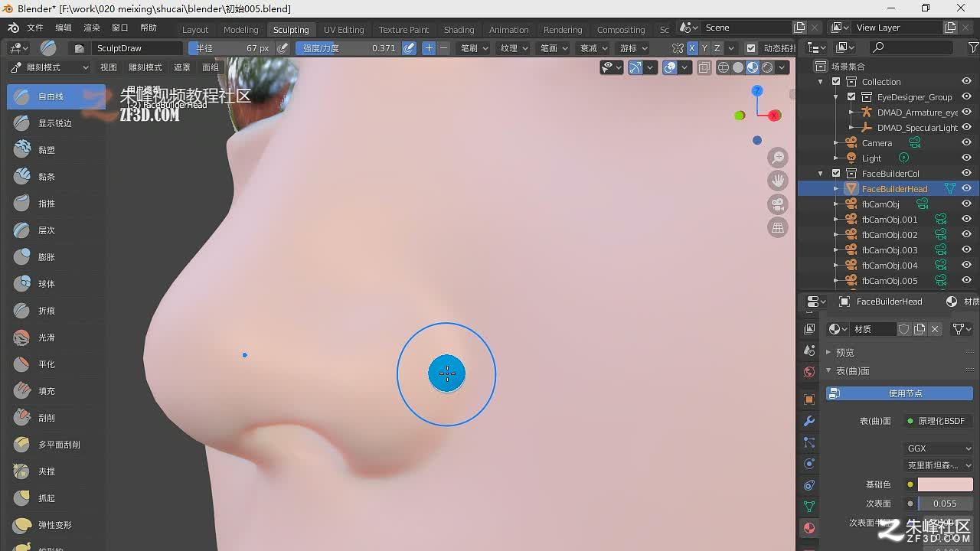This screenshot has height=551, width=980.
Task: Hide the Camera object in the outliner
Action: pos(966,143)
